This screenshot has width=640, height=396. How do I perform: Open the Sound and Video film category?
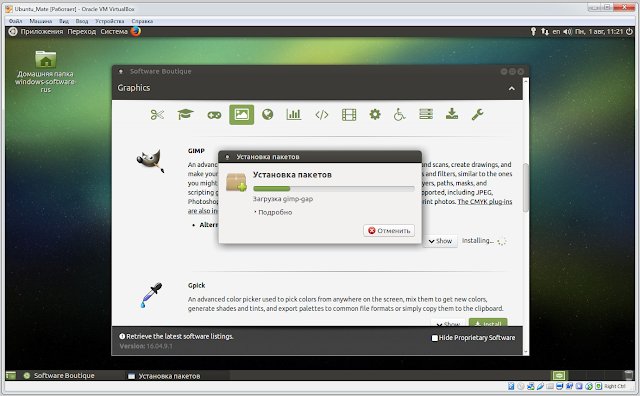click(349, 115)
